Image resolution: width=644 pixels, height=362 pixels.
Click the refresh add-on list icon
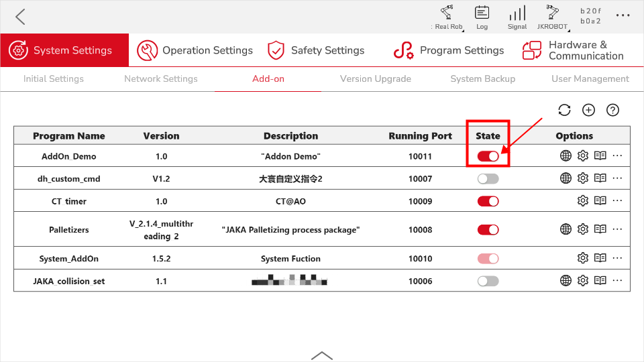click(564, 110)
